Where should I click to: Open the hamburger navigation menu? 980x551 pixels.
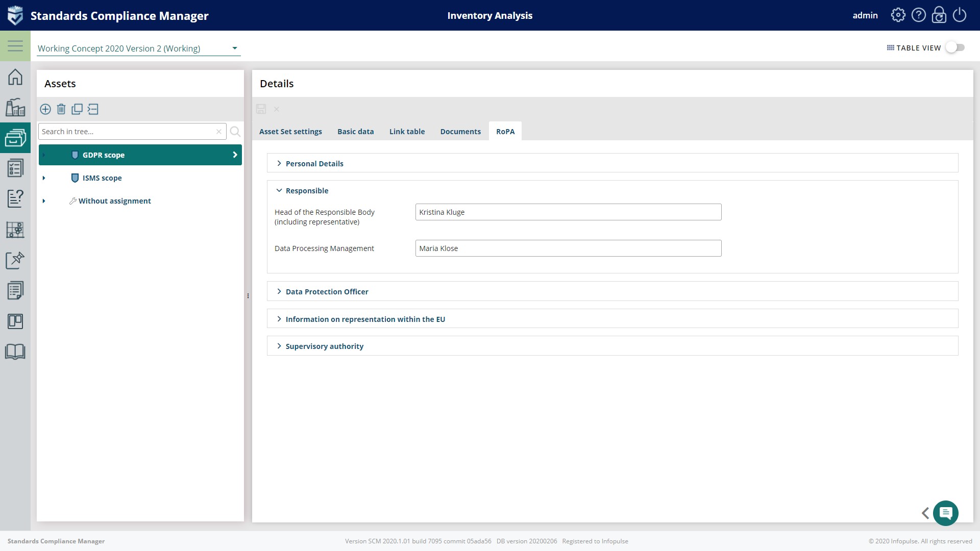point(15,46)
